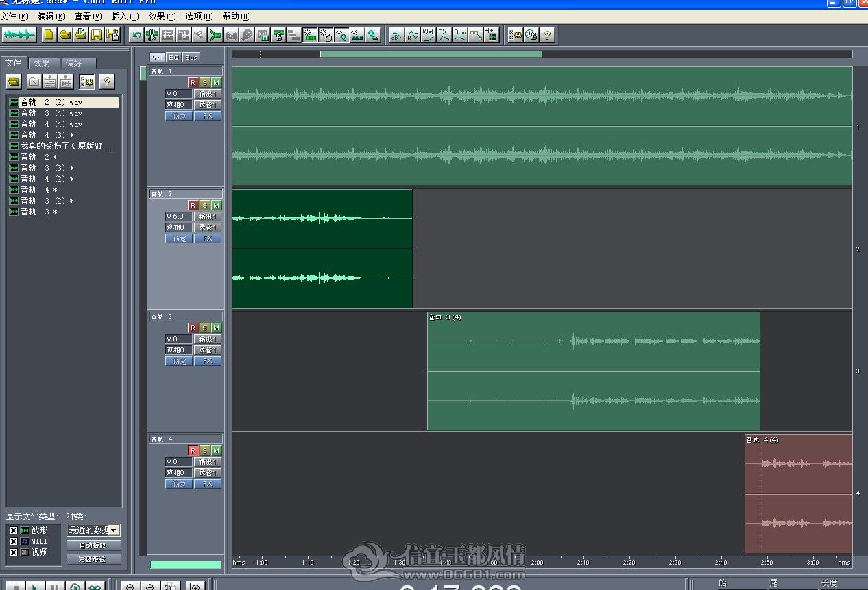The width and height of the screenshot is (868, 590).
Task: Zoom in with the magnifier plus icon
Action: (130, 587)
